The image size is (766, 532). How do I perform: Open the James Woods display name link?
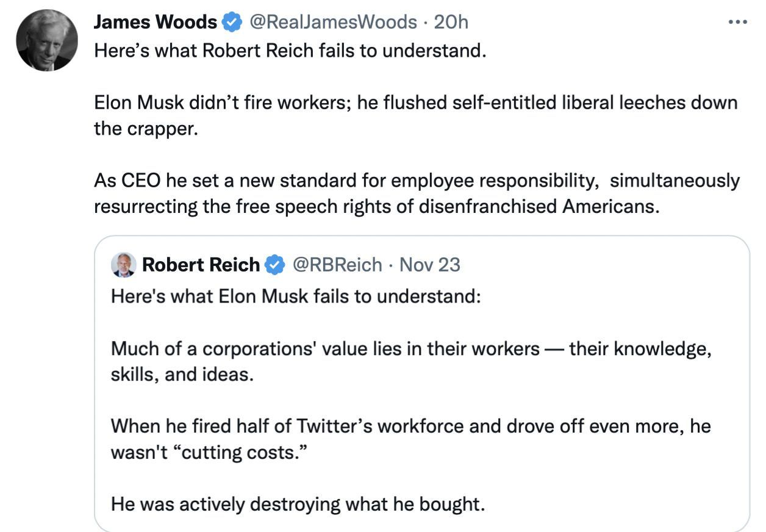[x=155, y=23]
